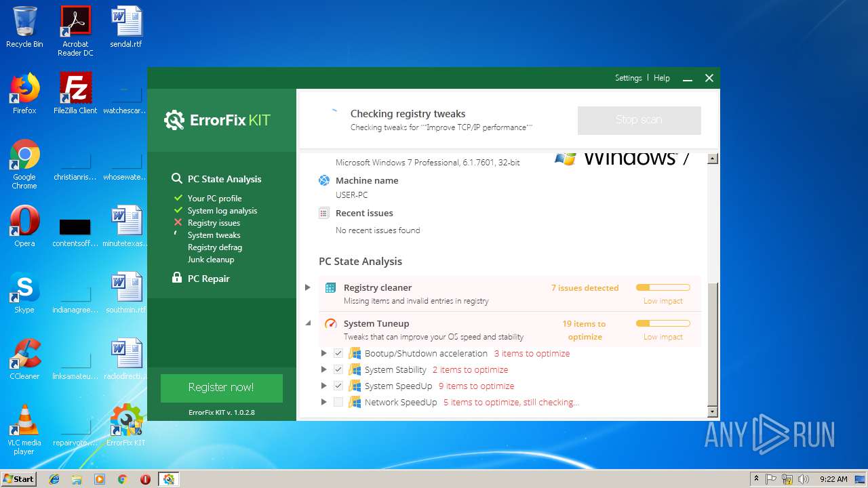Expand Network SpeedUp items
The height and width of the screenshot is (488, 868).
click(x=324, y=402)
